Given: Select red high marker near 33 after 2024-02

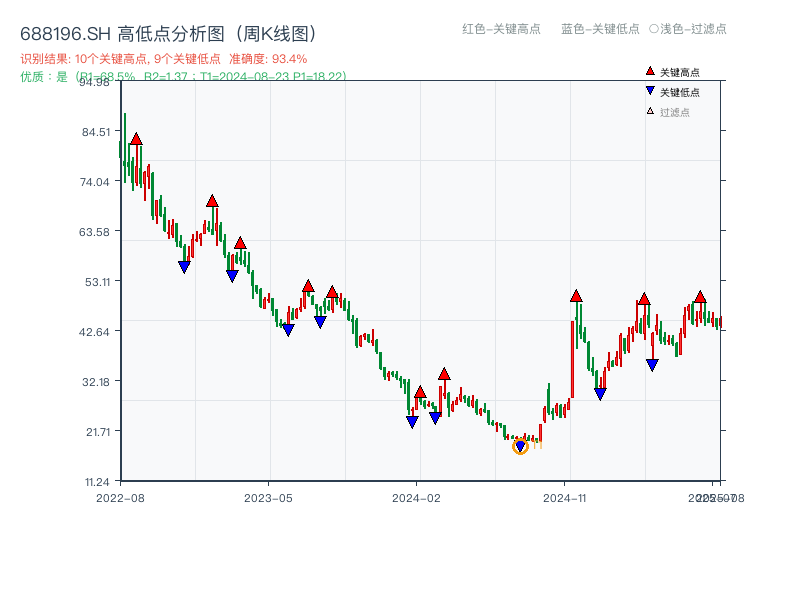Looking at the screenshot, I should coord(444,374).
